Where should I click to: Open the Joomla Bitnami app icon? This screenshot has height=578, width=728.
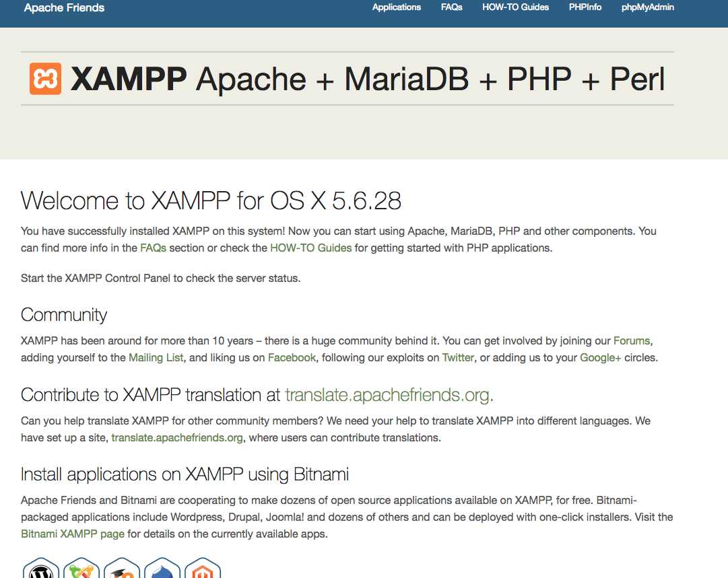click(x=81, y=568)
